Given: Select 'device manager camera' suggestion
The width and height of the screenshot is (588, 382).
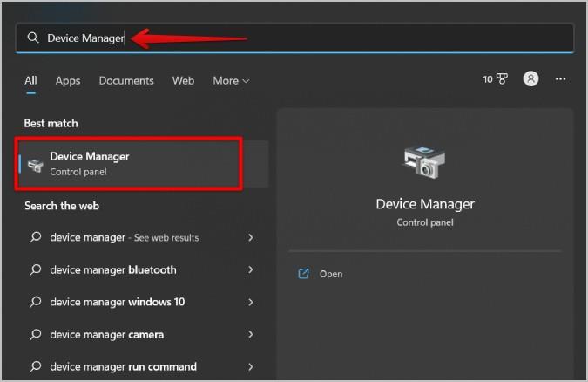Looking at the screenshot, I should [x=142, y=334].
